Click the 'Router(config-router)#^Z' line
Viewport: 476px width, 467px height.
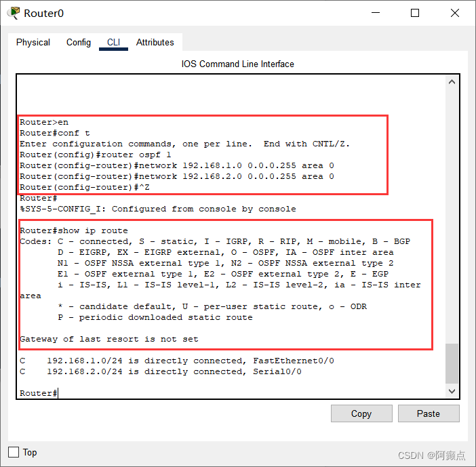point(85,187)
